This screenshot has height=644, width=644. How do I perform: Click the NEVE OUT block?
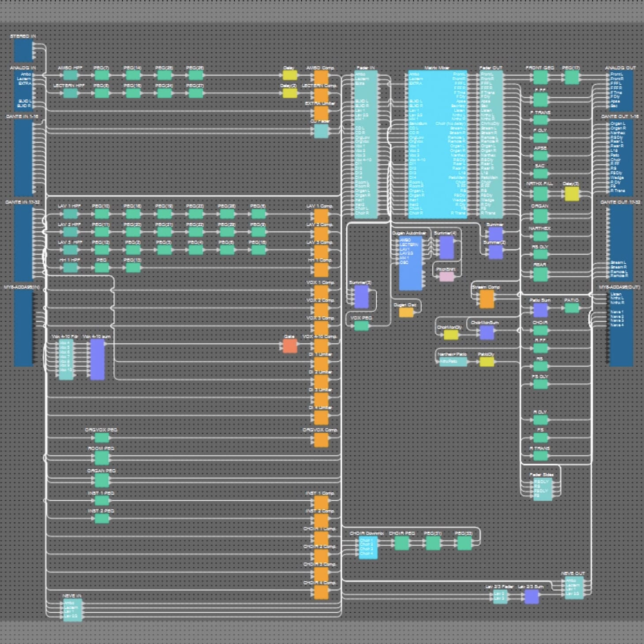[574, 588]
